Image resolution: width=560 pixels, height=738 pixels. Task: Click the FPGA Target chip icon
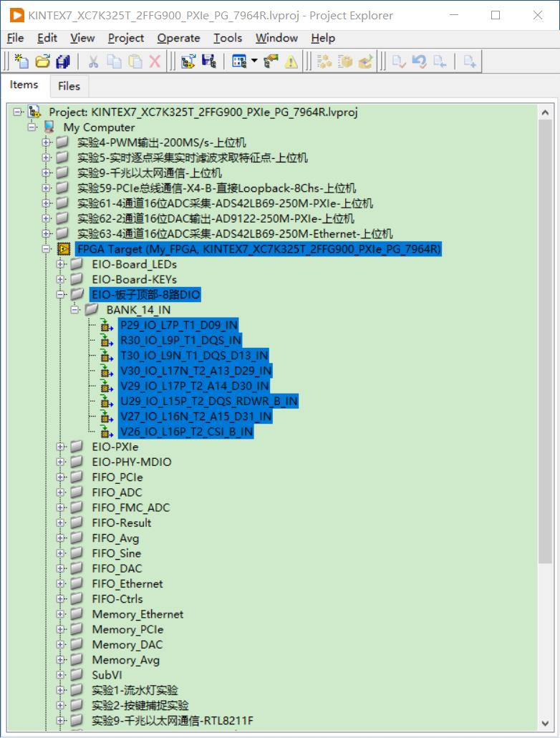[x=64, y=249]
